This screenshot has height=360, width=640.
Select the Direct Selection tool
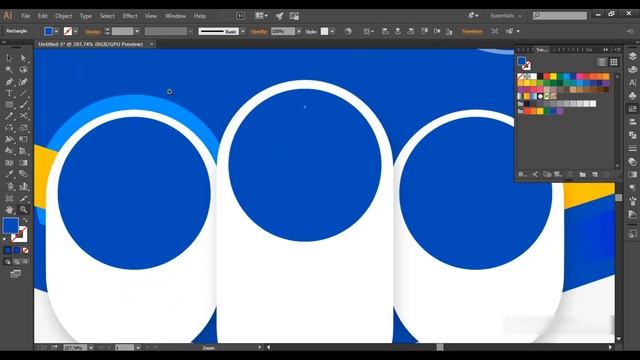click(23, 58)
